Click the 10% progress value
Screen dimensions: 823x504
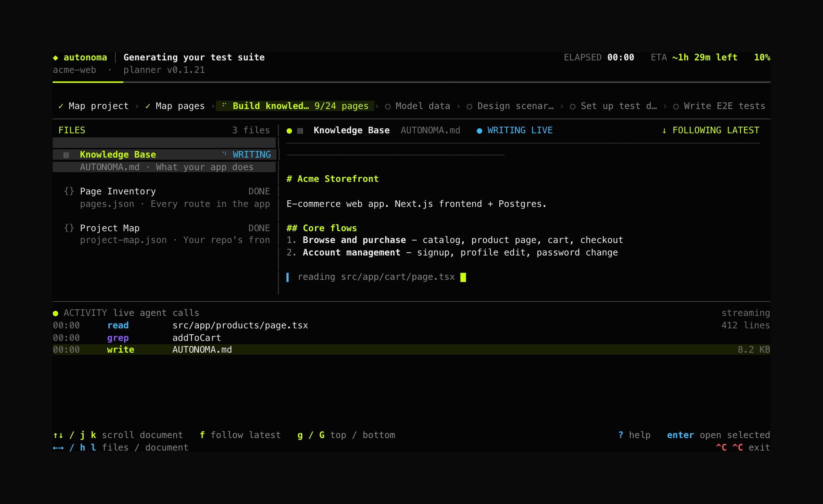coord(762,58)
